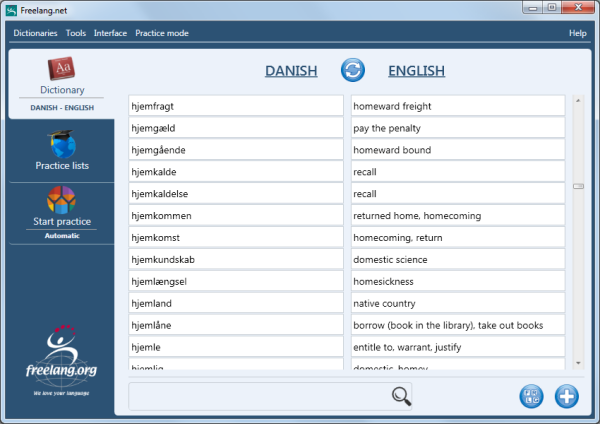Screen dimensions: 600x424
Task: Expand the Interface menu
Action: pos(110,33)
